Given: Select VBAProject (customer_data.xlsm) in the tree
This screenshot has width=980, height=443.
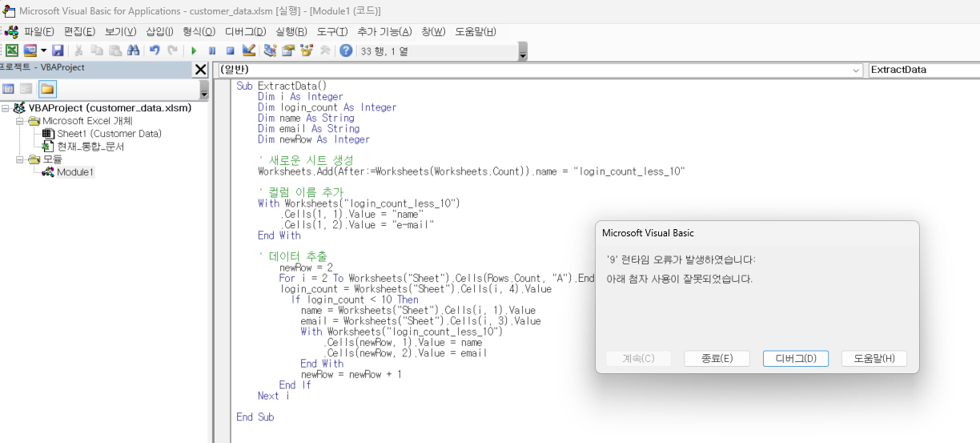Looking at the screenshot, I should pyautogui.click(x=110, y=107).
